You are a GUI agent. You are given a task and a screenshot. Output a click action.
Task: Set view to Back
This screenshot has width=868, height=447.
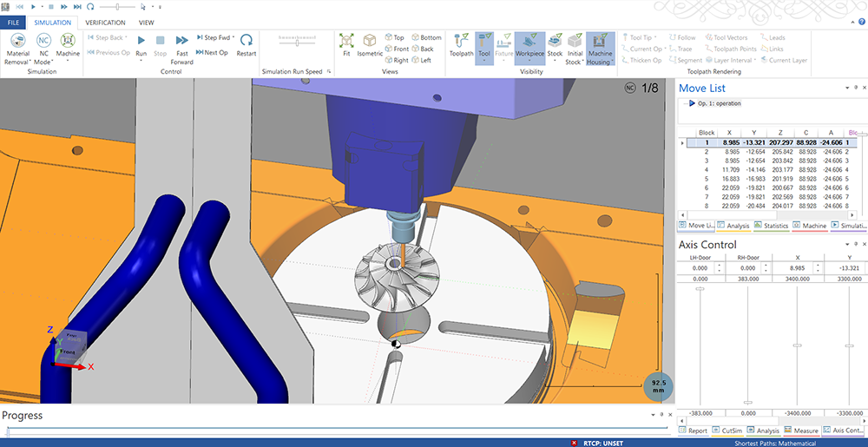point(423,49)
